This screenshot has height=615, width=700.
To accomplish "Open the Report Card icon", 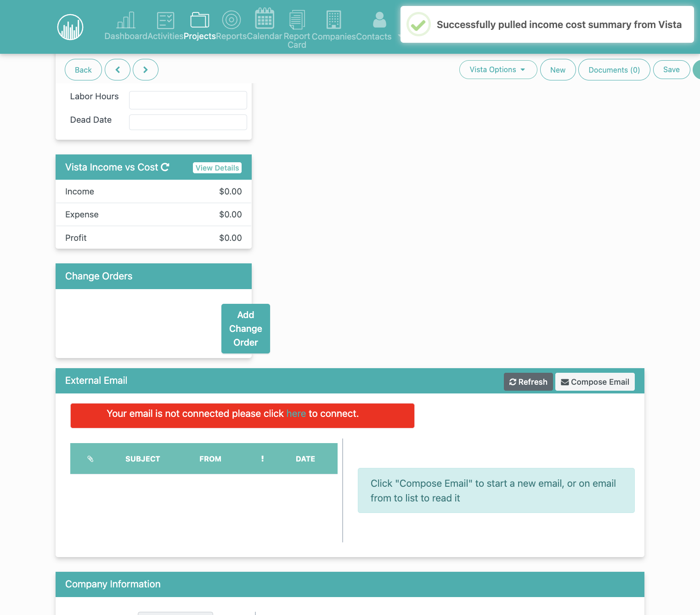I will coord(297,20).
